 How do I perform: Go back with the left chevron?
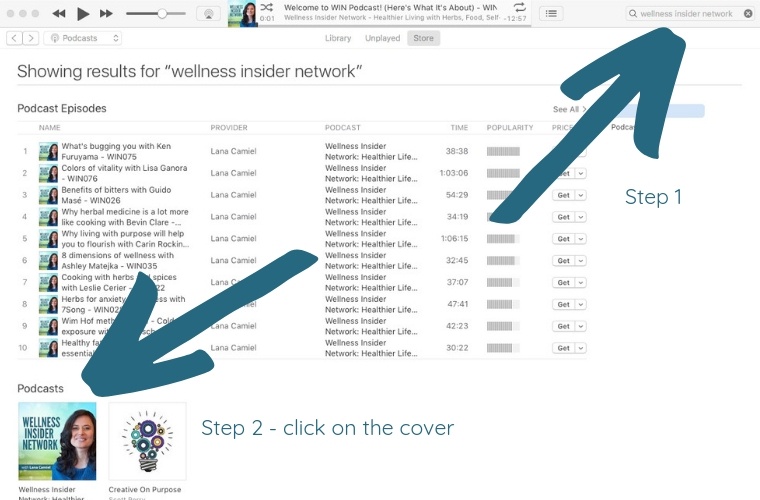click(15, 38)
